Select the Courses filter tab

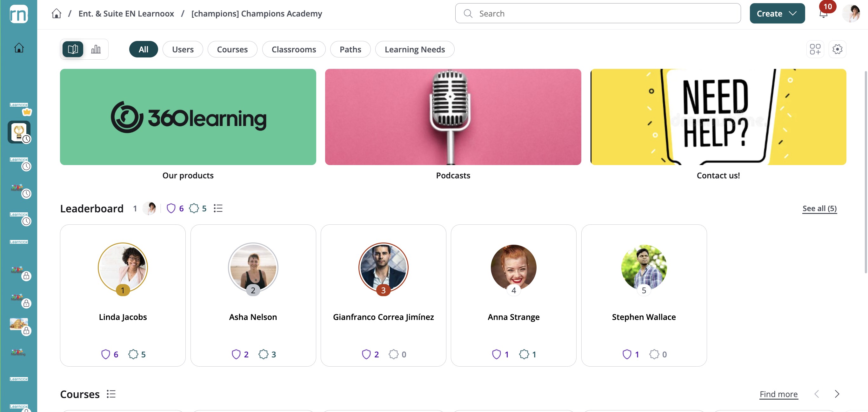tap(232, 49)
